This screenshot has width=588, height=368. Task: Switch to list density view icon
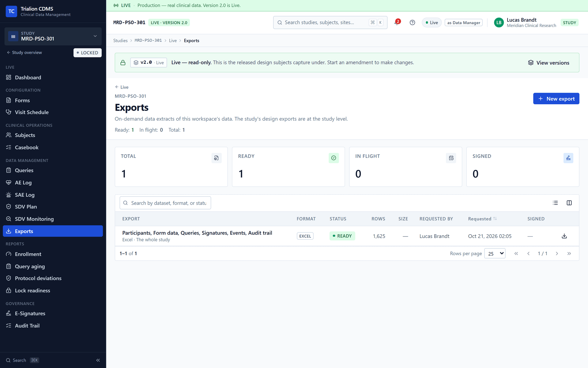click(x=555, y=203)
